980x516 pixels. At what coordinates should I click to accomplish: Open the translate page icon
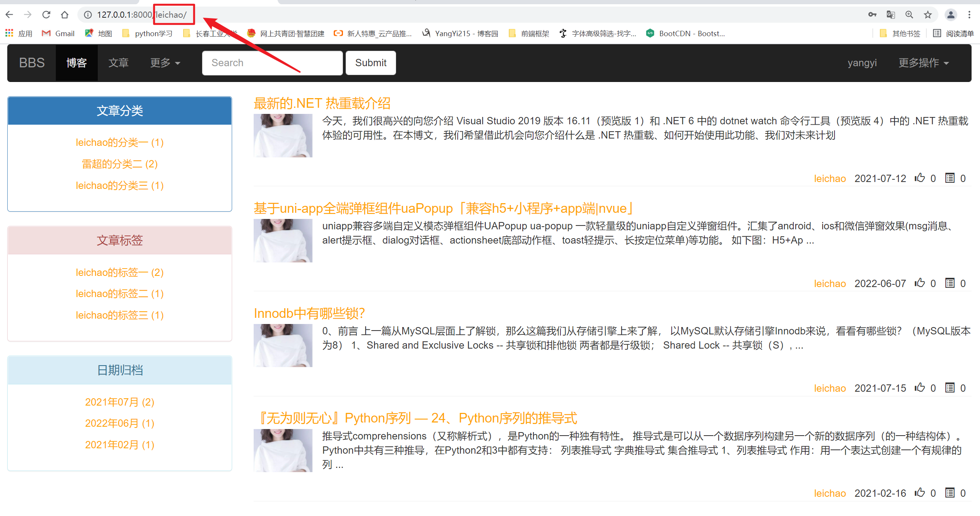(x=891, y=15)
